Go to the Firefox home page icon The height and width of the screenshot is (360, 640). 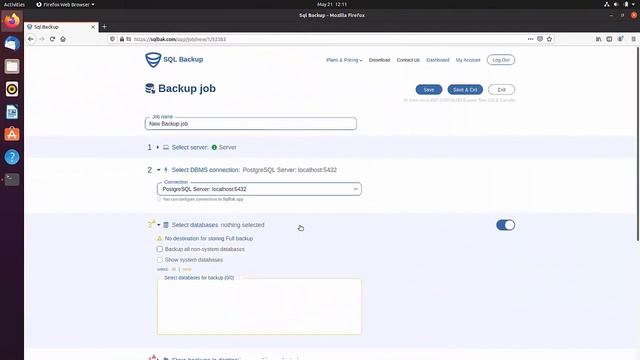pos(63,39)
